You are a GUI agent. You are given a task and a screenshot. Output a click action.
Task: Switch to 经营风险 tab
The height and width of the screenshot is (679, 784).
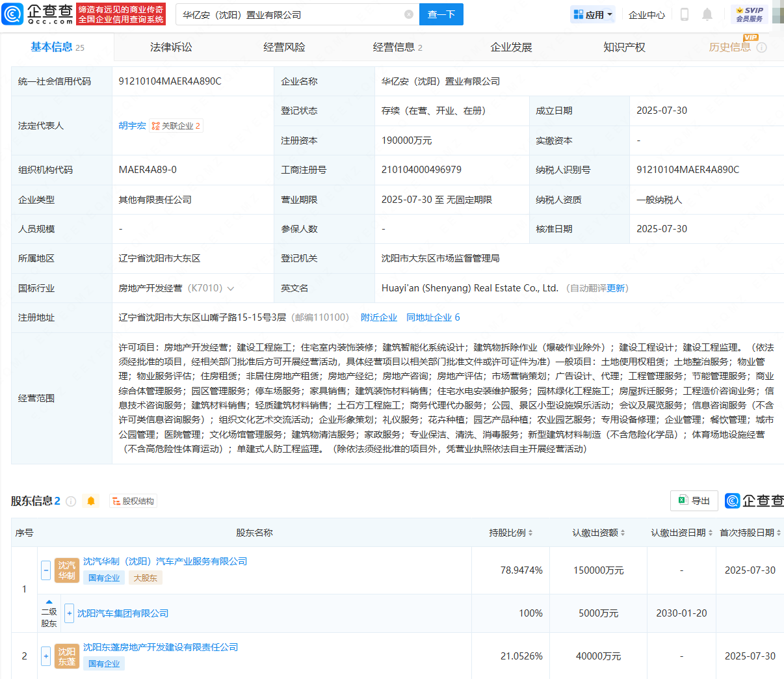coord(284,47)
